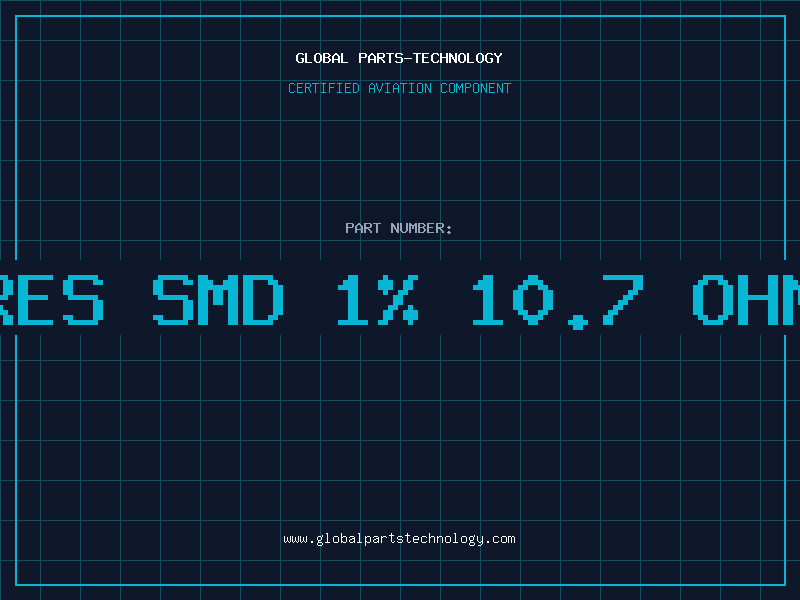Select the CERTIFIED AVIATION COMPONENT subtitle

tap(399, 88)
